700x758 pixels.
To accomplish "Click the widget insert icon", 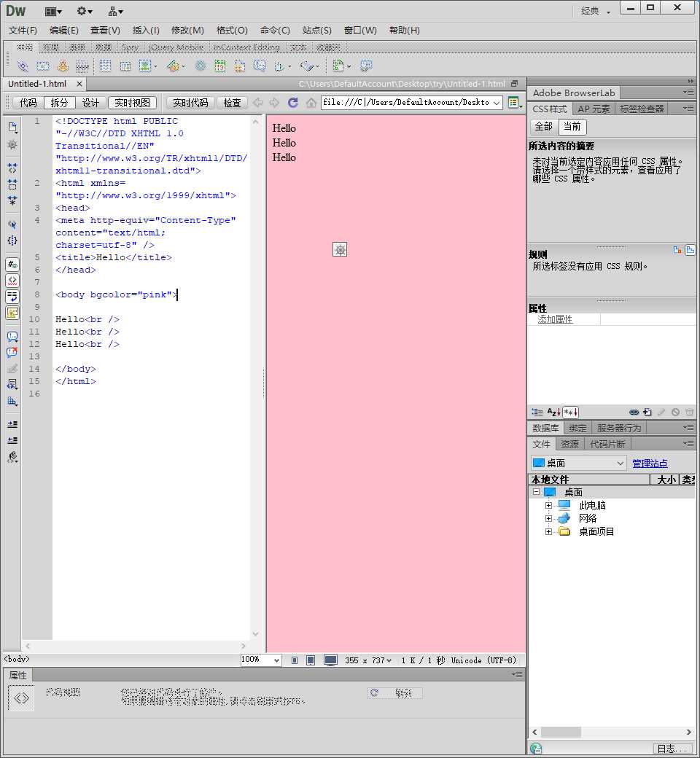I will (x=201, y=66).
